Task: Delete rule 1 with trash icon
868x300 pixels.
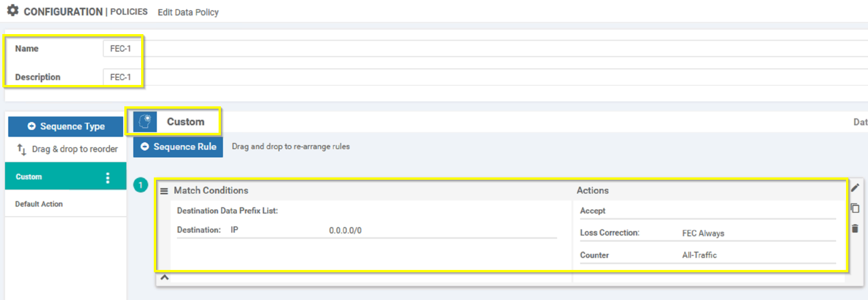Action: pyautogui.click(x=855, y=229)
